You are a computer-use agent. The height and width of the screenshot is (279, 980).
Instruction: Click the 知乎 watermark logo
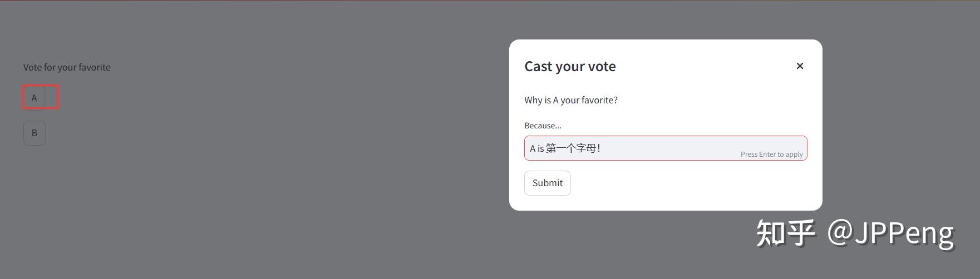click(785, 233)
